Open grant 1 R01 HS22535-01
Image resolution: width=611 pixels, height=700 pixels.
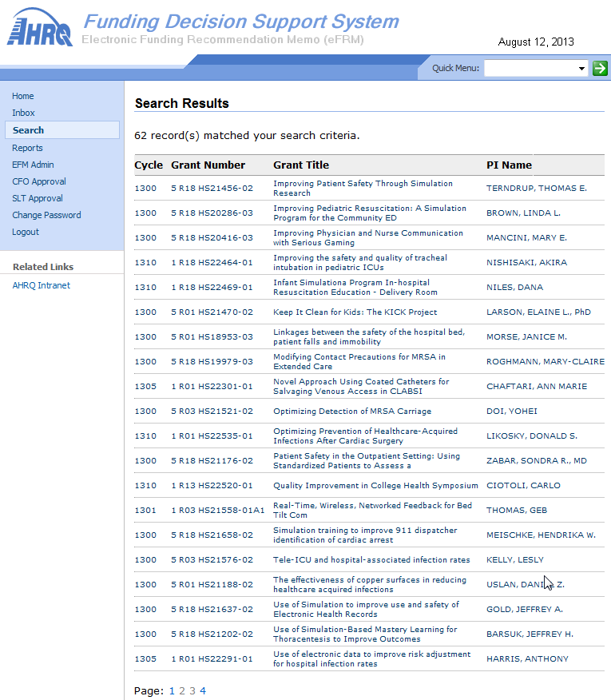(212, 436)
